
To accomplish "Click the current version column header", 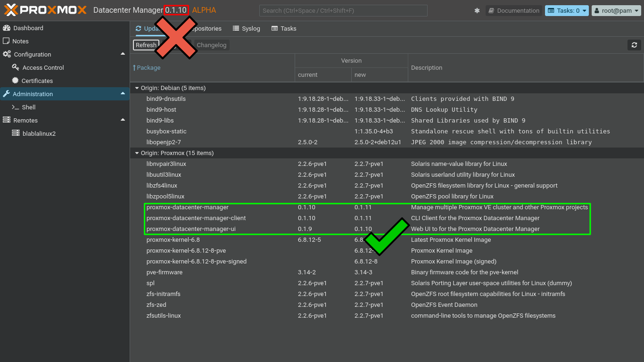I will point(323,74).
